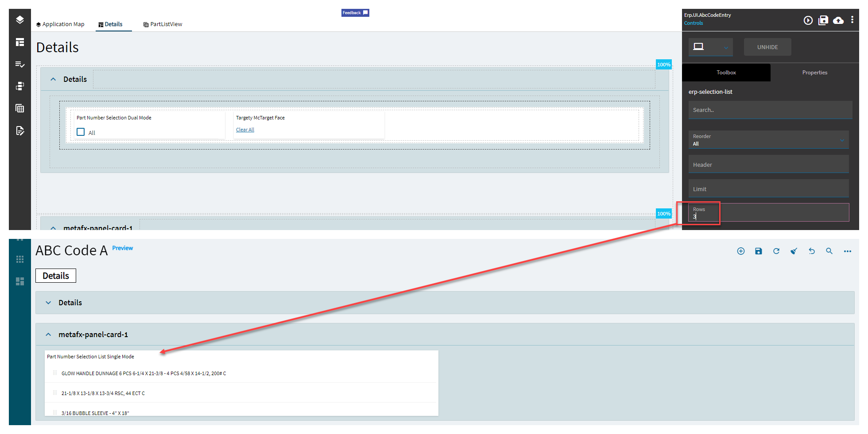Collapse metafx-panel-card-1 in designer
868x434 pixels.
click(x=53, y=227)
